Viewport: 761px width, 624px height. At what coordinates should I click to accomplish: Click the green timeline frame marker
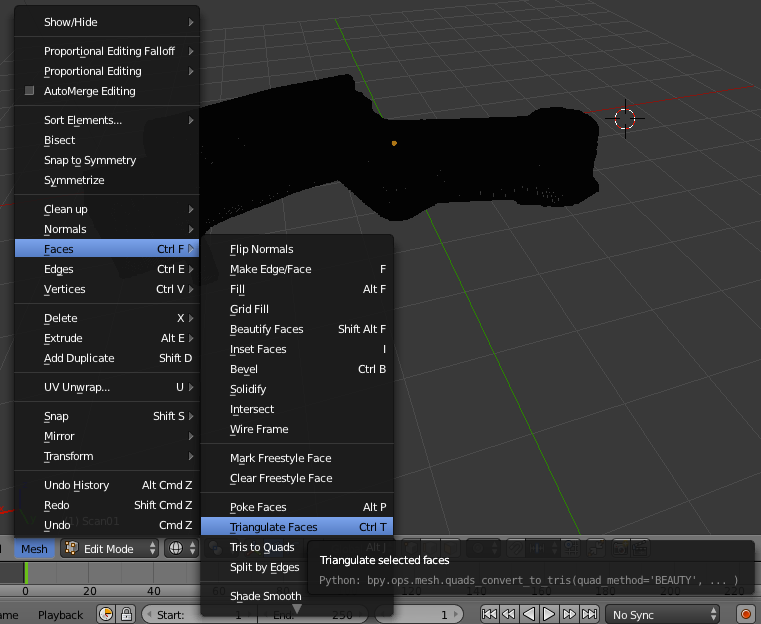pos(26,573)
